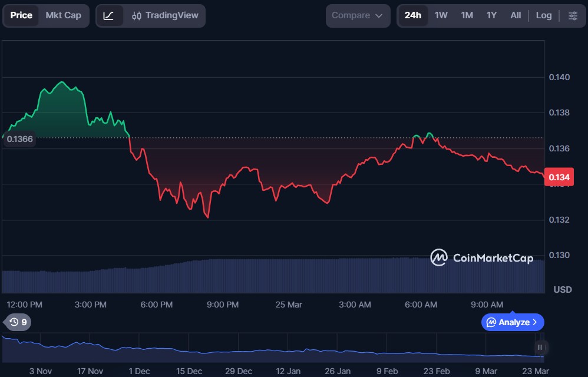Switch to TradingView candlestick chart
Viewport: 588px width, 377px height.
tap(165, 16)
